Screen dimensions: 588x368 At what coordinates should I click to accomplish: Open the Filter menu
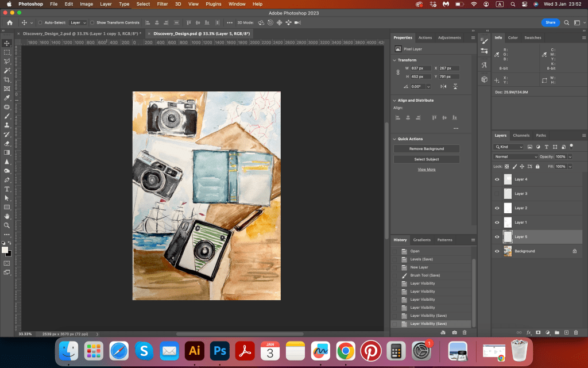tap(163, 4)
